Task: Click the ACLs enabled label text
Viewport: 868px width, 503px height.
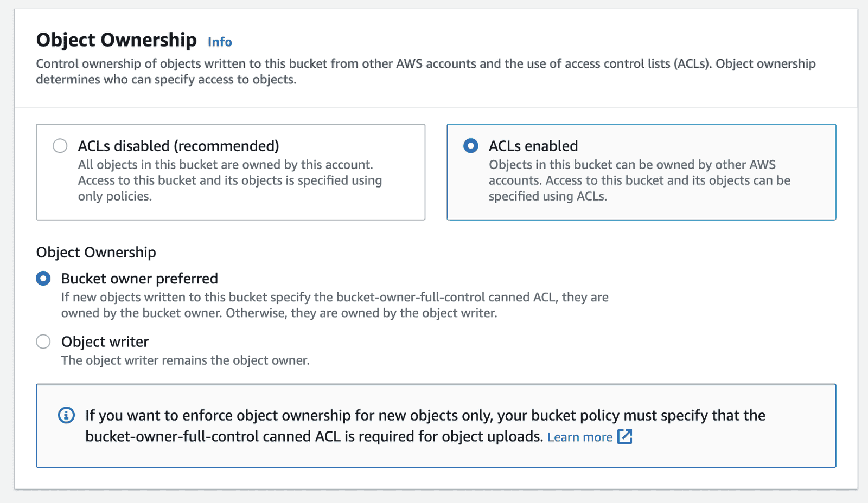Action: click(x=533, y=146)
